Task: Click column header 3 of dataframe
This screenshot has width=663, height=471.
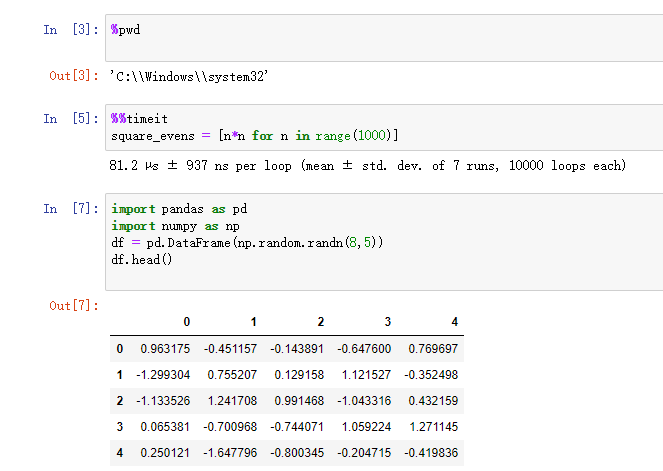Action: click(x=387, y=322)
